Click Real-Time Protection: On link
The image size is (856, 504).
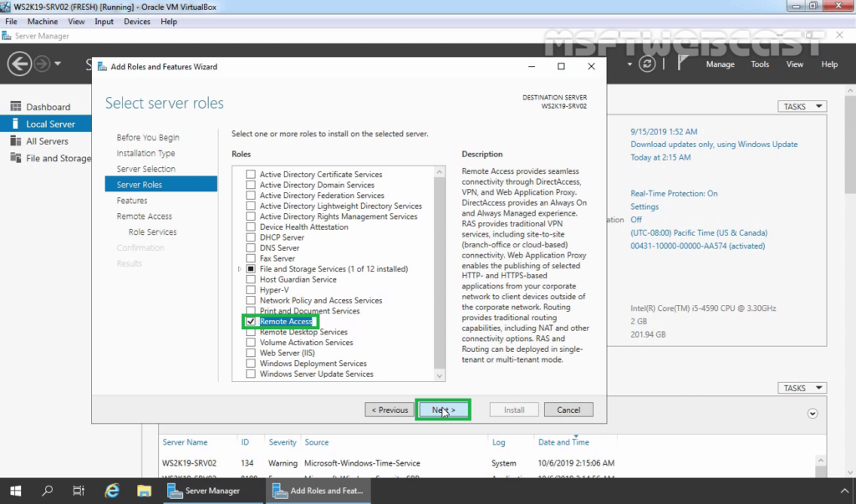674,193
